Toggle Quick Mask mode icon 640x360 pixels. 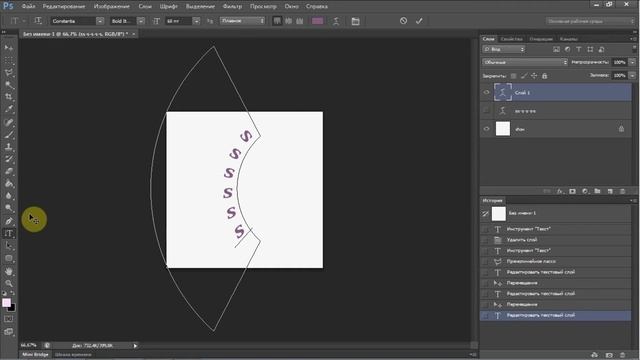[9, 319]
